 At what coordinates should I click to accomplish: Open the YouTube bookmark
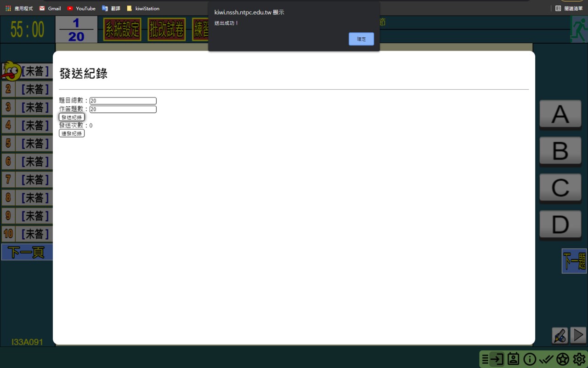coord(81,8)
